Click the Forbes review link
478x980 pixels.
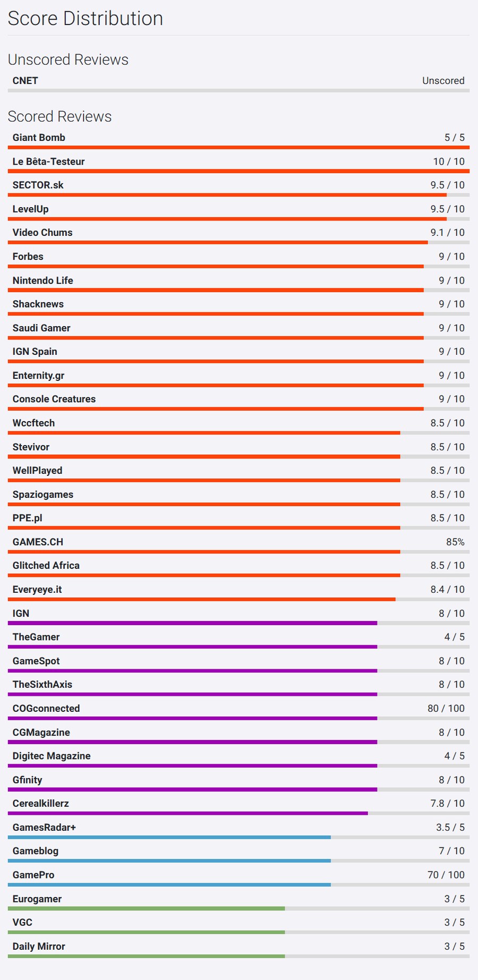tap(28, 257)
